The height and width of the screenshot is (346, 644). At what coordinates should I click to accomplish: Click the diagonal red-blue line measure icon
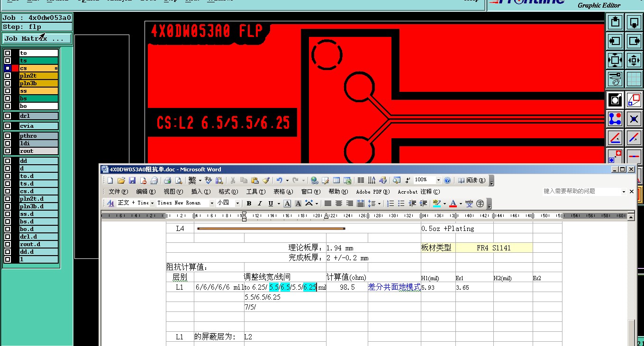pos(634,138)
